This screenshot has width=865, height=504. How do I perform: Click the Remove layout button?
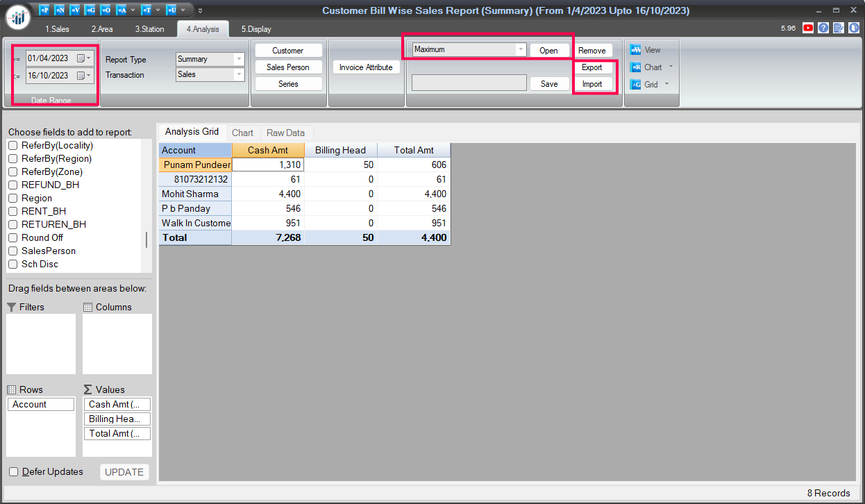[592, 51]
